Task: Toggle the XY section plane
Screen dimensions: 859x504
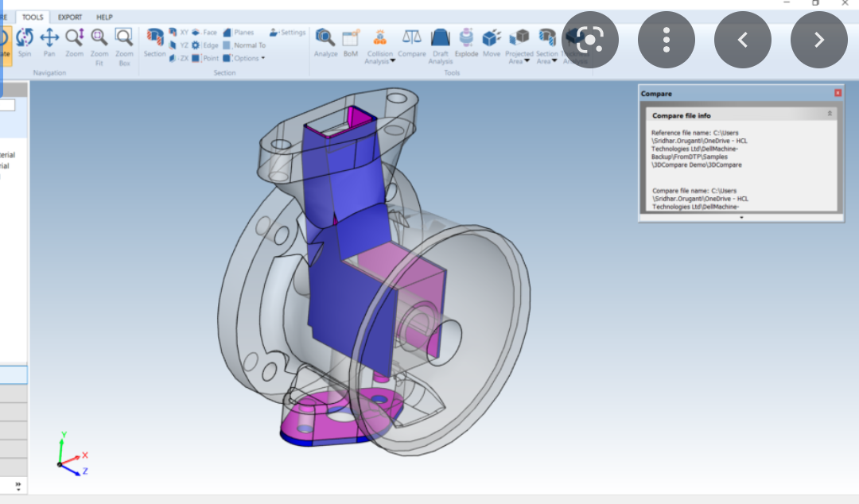Action: coord(179,33)
